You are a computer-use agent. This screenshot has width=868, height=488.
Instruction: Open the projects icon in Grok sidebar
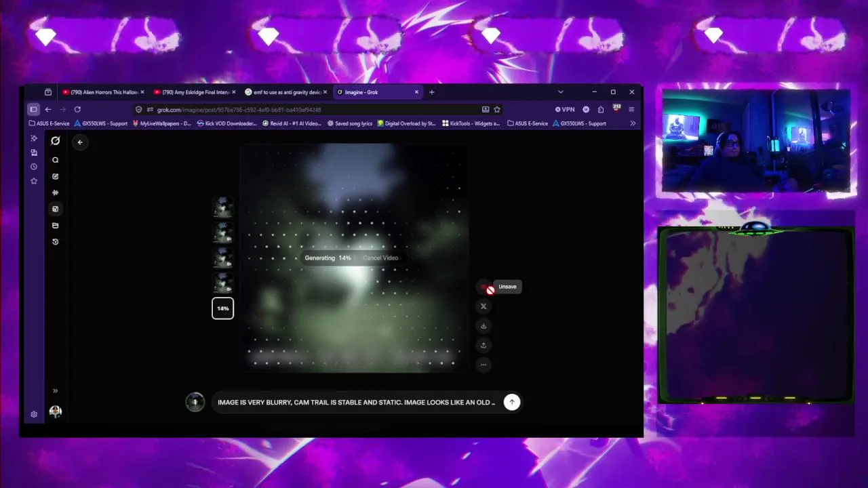(x=56, y=225)
